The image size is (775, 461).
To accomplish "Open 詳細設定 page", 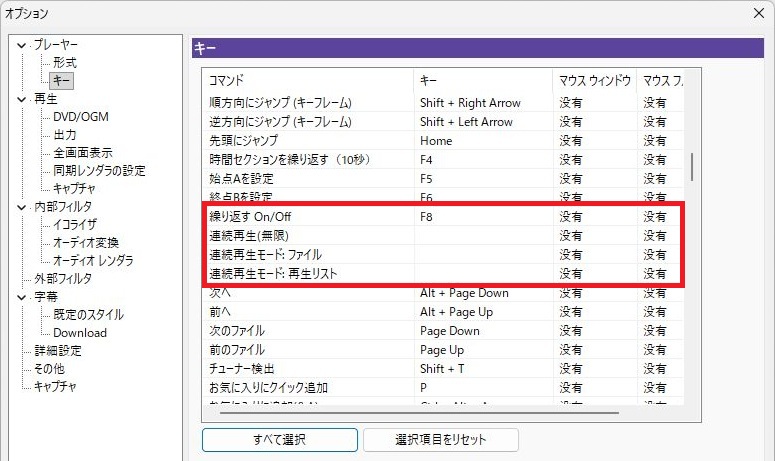I will tap(57, 351).
